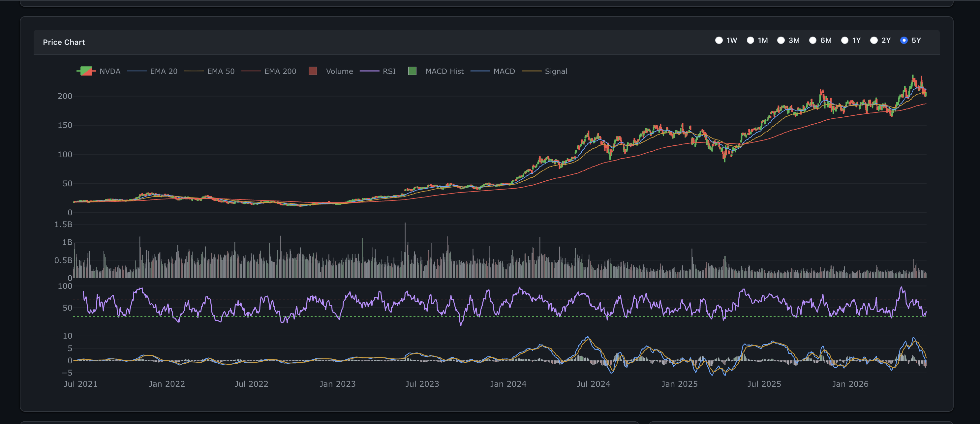Click the Jul 2023 axis label

pyautogui.click(x=422, y=384)
